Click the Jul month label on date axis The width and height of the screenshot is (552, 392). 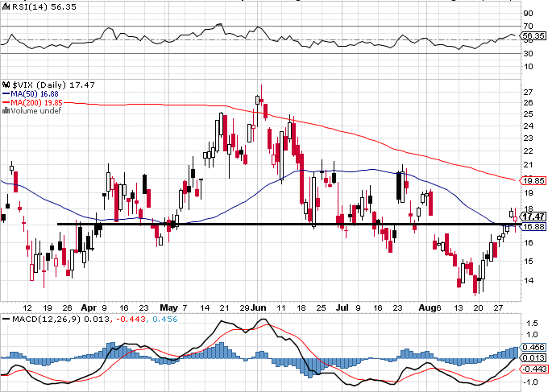(342, 307)
